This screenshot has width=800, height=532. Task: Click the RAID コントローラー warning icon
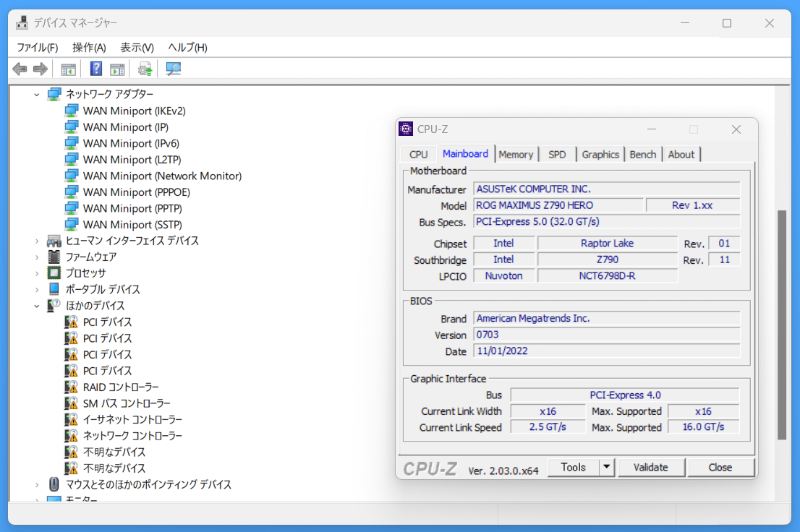click(72, 387)
